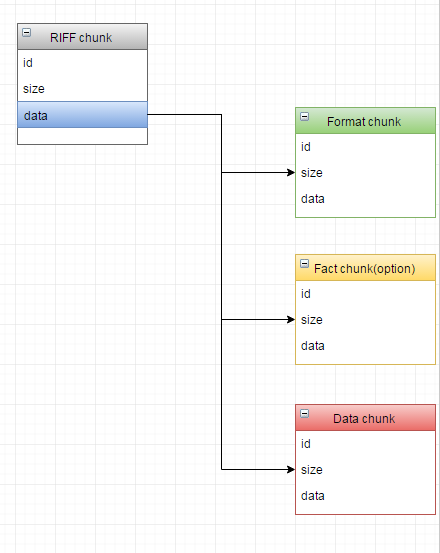The image size is (440, 553).
Task: Select the Data chunk red header
Action: coord(366,418)
